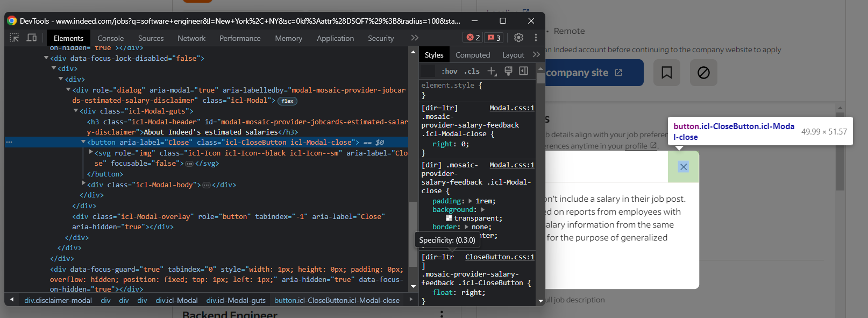
Task: Collapse the icl-Modal-guts div node
Action: point(76,110)
